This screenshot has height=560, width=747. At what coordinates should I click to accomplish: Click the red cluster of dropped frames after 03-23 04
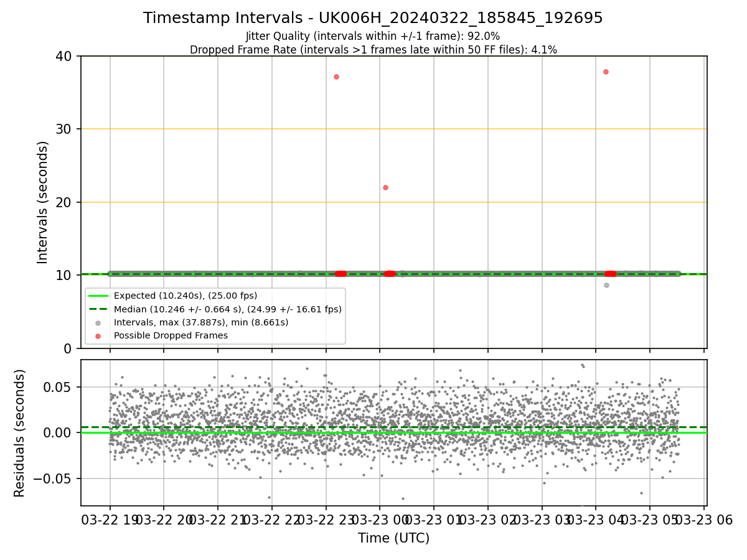(611, 274)
